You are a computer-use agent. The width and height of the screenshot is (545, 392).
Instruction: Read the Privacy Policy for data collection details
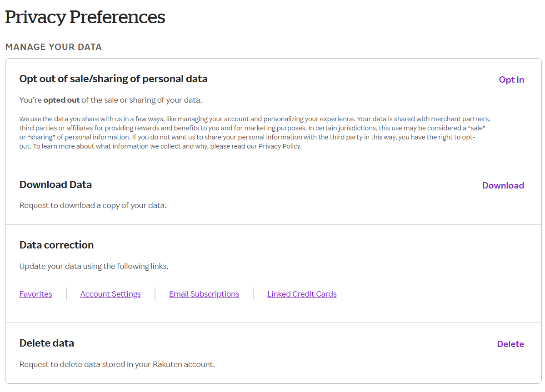[280, 146]
